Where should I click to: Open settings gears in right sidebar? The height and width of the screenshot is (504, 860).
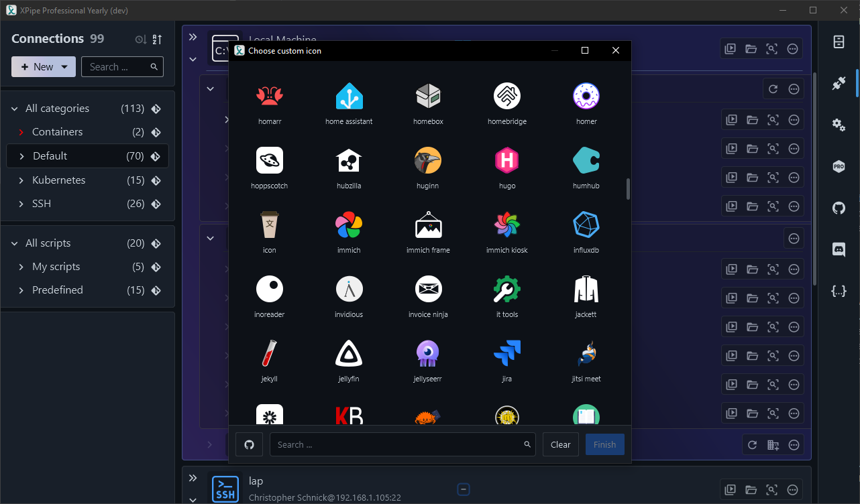tap(839, 125)
